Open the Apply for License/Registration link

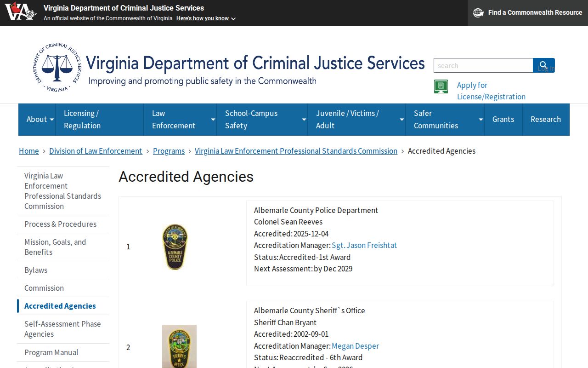pyautogui.click(x=491, y=91)
